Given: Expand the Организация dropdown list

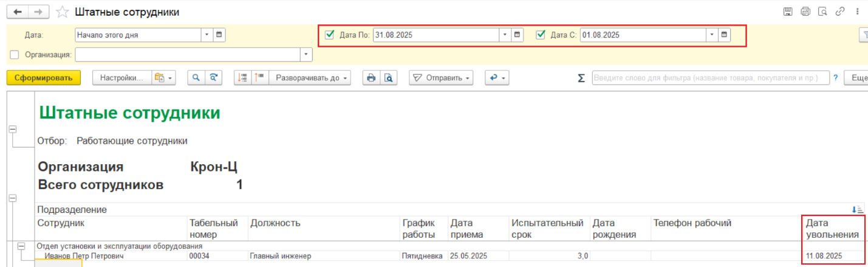Looking at the screenshot, I should point(306,55).
